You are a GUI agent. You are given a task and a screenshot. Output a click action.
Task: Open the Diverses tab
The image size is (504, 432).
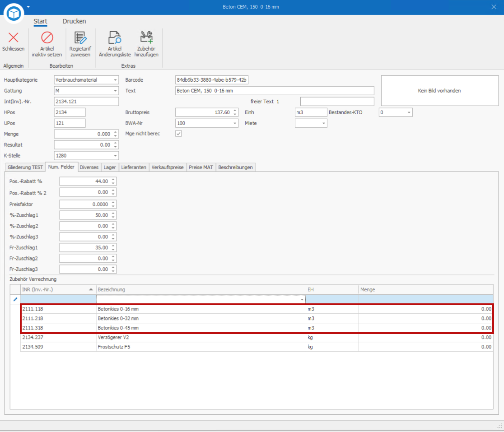pos(89,167)
